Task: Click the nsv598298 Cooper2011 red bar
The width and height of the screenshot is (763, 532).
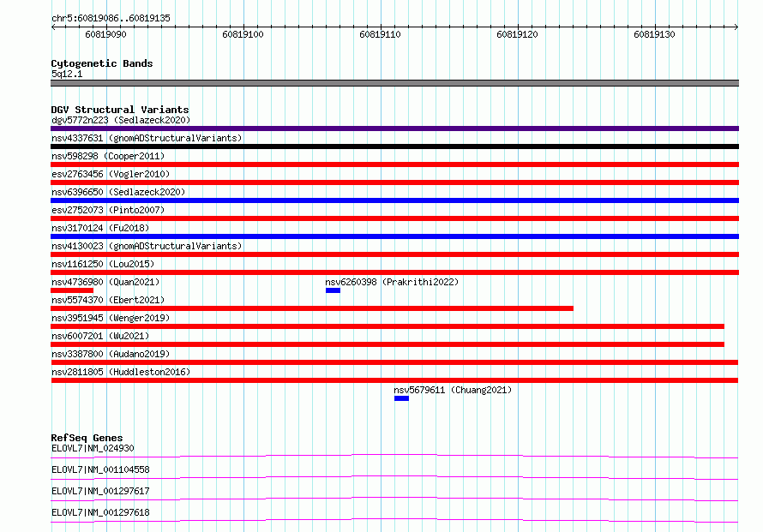Action: (394, 164)
